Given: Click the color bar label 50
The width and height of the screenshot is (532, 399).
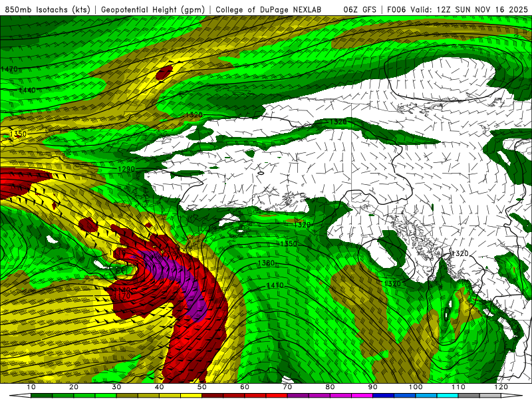Looking at the screenshot, I should [202, 387].
